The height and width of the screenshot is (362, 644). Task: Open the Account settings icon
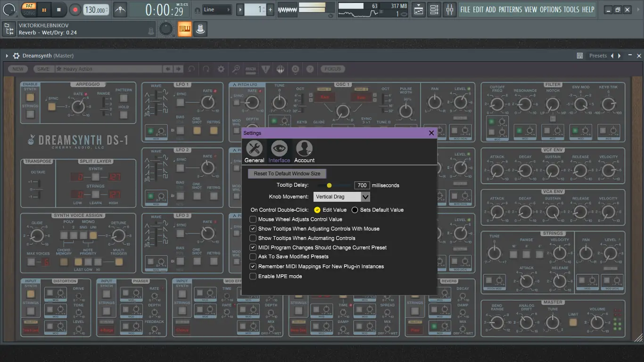pos(304,148)
